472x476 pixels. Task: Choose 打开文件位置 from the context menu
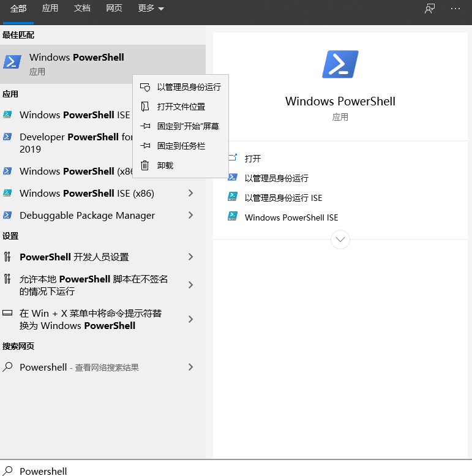(181, 107)
